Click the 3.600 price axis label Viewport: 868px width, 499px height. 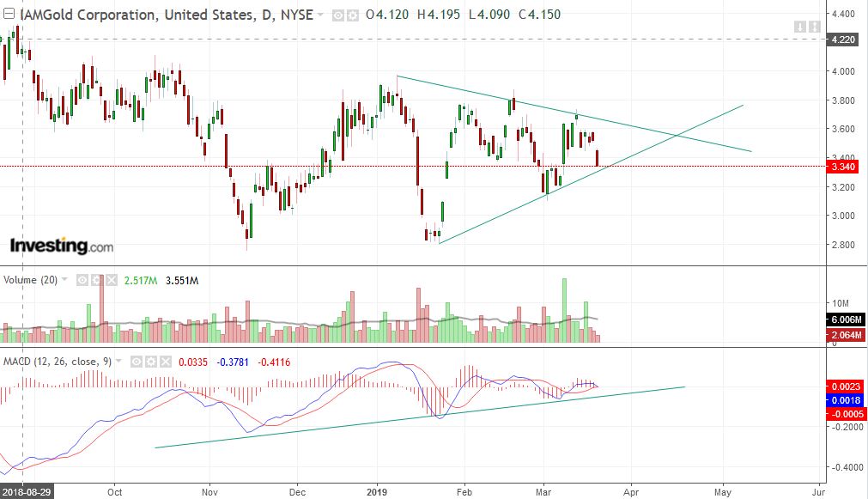pos(843,129)
